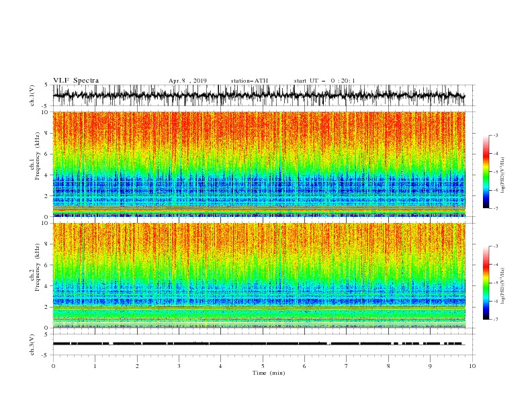
Task: Click the "-3" label on ch.1 colorbar
Action: (496, 135)
